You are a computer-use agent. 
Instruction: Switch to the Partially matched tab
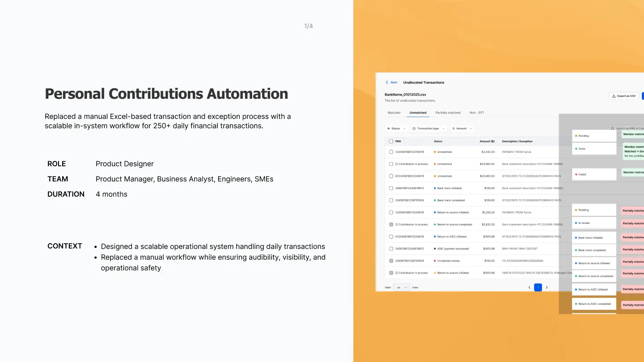tap(448, 113)
